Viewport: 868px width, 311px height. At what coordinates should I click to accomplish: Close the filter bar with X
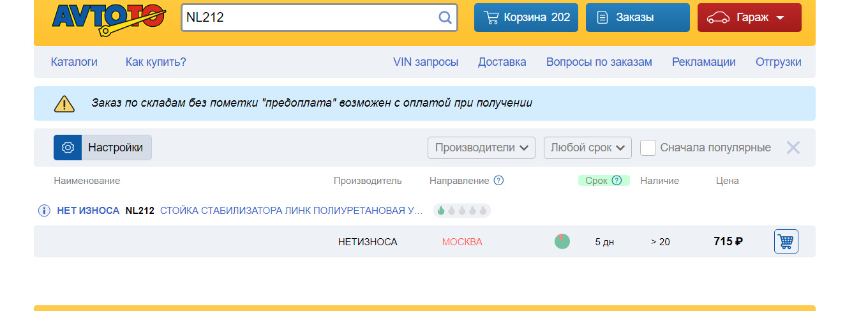point(793,148)
